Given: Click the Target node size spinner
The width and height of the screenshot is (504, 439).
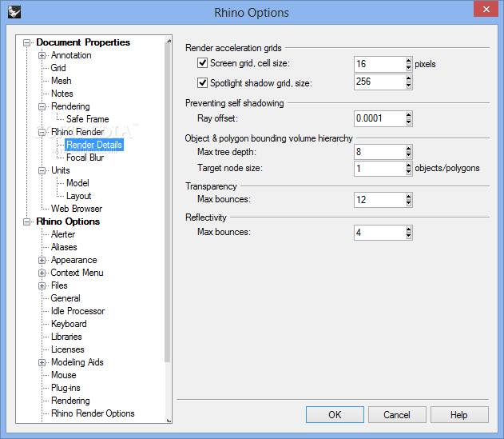Looking at the screenshot, I should coord(409,169).
